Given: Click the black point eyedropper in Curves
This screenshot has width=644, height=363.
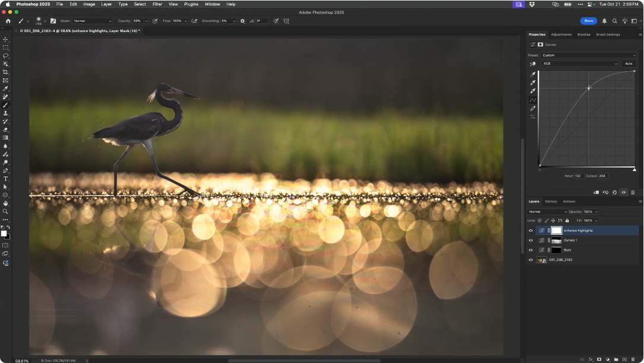Looking at the screenshot, I should click(533, 74).
